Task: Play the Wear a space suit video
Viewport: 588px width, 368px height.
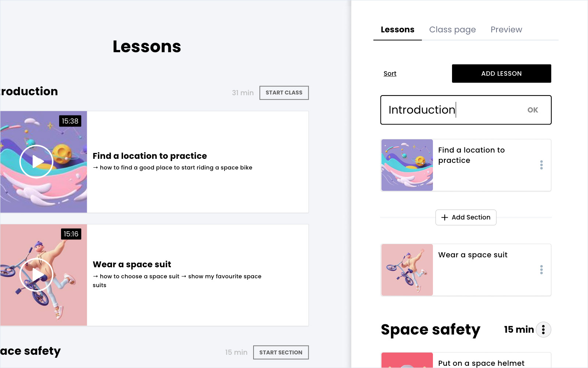Action: [x=36, y=275]
